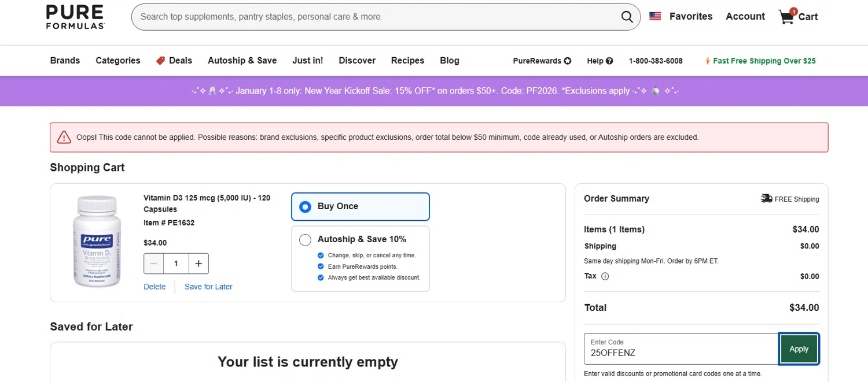Select Autoship & Save 10% radio option

[x=305, y=239]
